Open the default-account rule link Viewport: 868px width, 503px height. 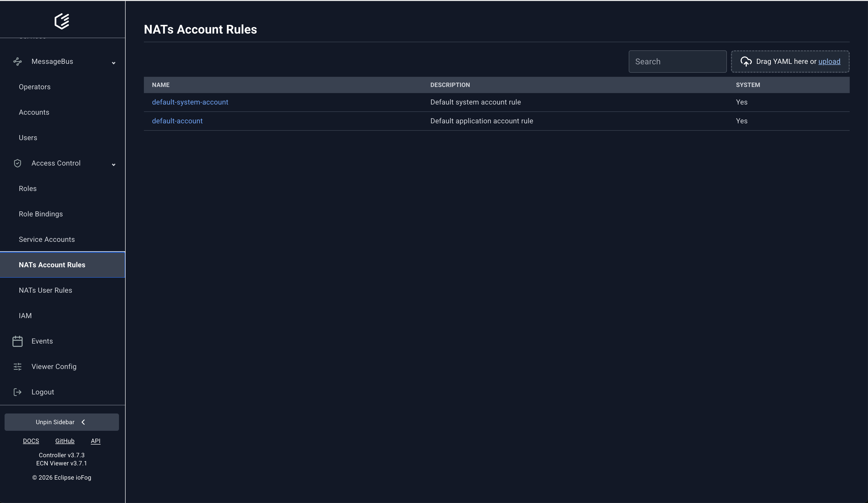pos(177,121)
